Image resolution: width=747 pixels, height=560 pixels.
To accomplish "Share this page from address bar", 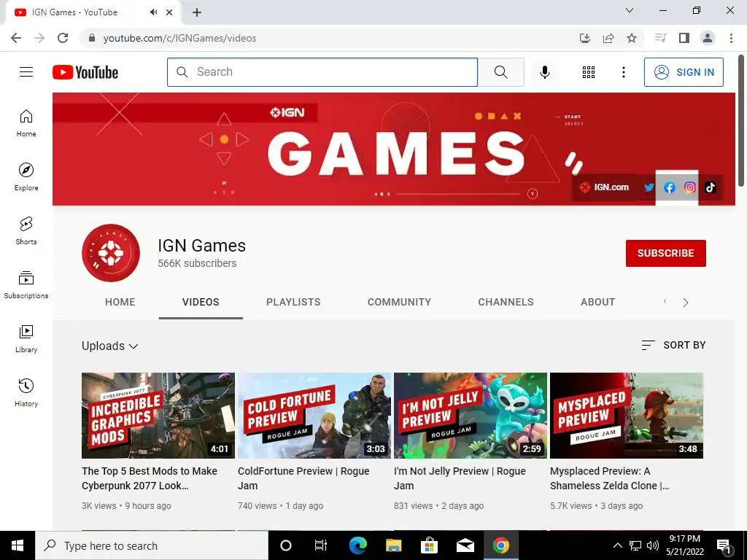I will tap(608, 38).
